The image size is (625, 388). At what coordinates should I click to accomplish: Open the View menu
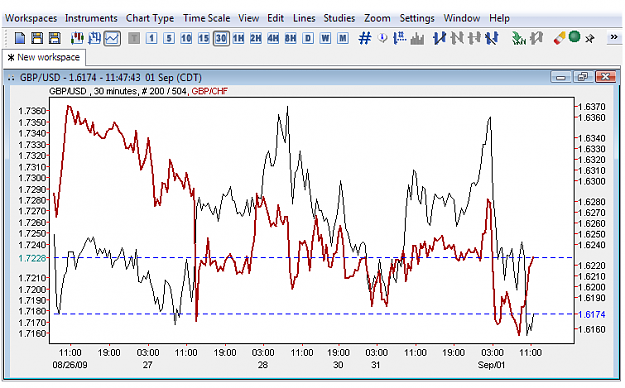249,18
